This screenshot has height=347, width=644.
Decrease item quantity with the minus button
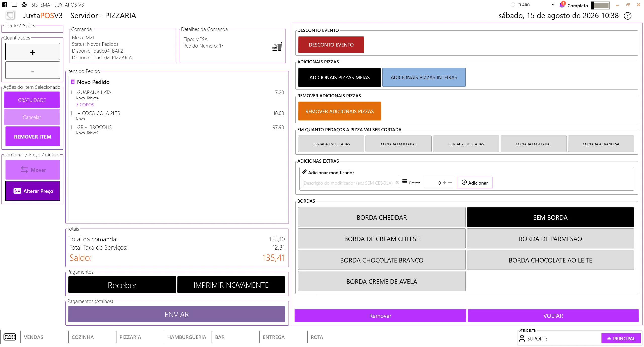click(x=33, y=70)
